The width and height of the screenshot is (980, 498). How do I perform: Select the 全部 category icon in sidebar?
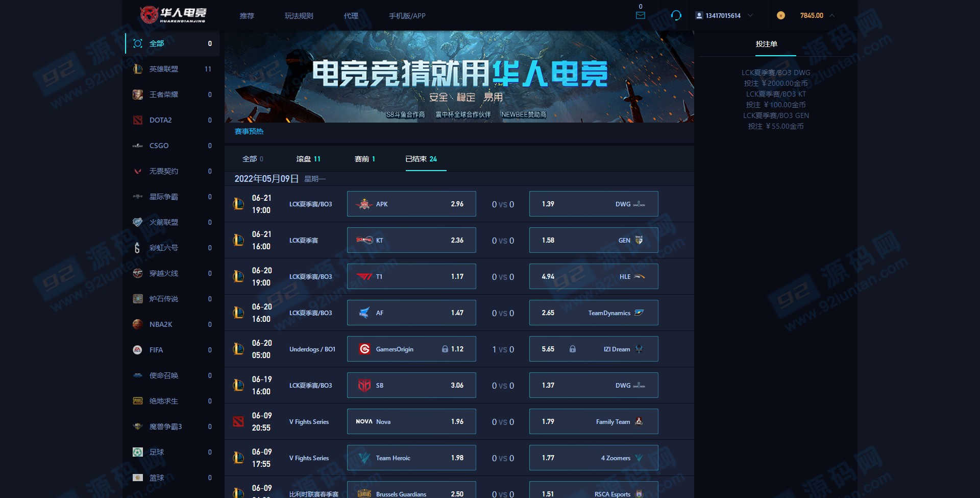pos(138,43)
